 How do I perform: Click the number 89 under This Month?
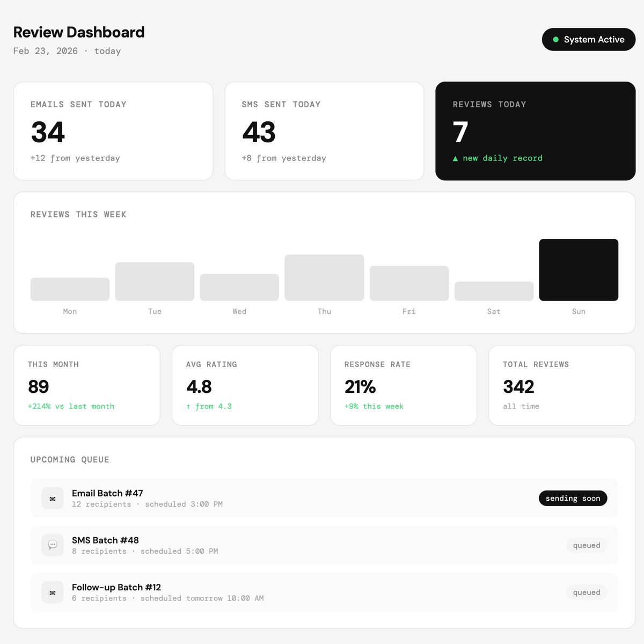click(39, 386)
